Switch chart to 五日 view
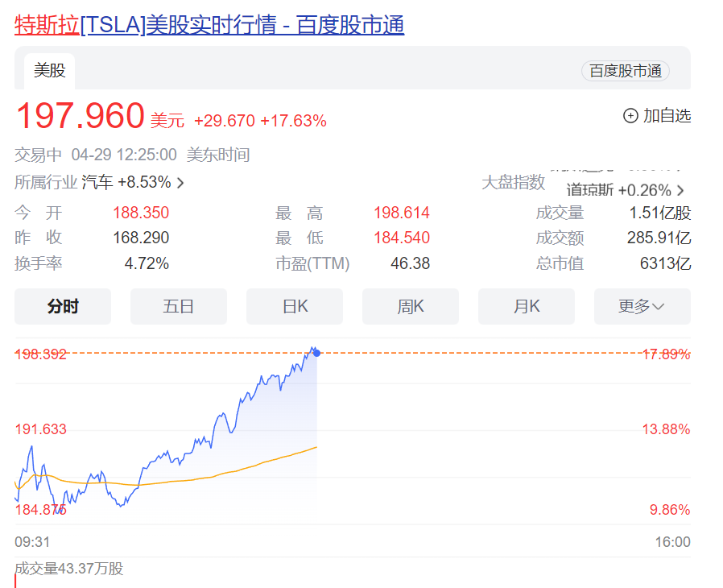Screen dimensions: 723x588 point(179,306)
